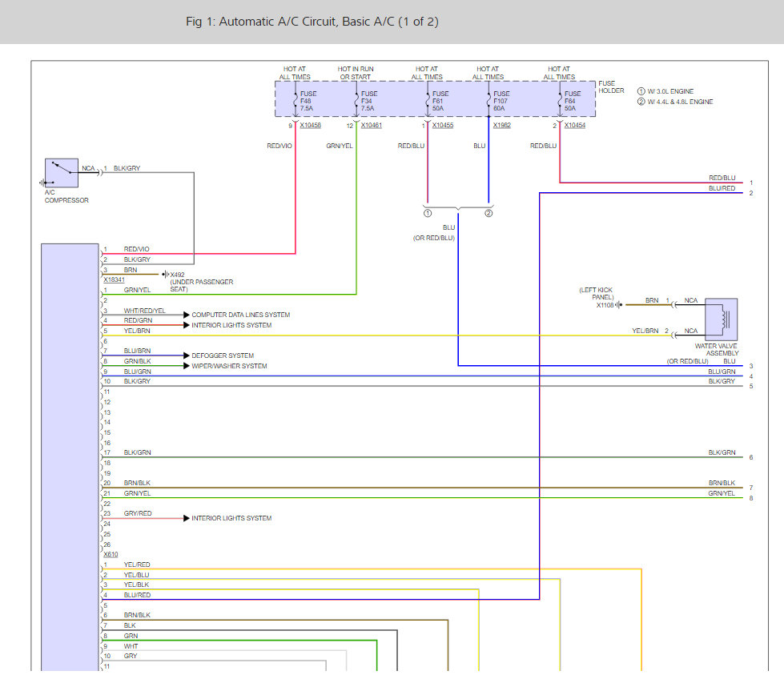
Task: Click "DEFOGGER SYSTEM" text
Action: click(223, 356)
